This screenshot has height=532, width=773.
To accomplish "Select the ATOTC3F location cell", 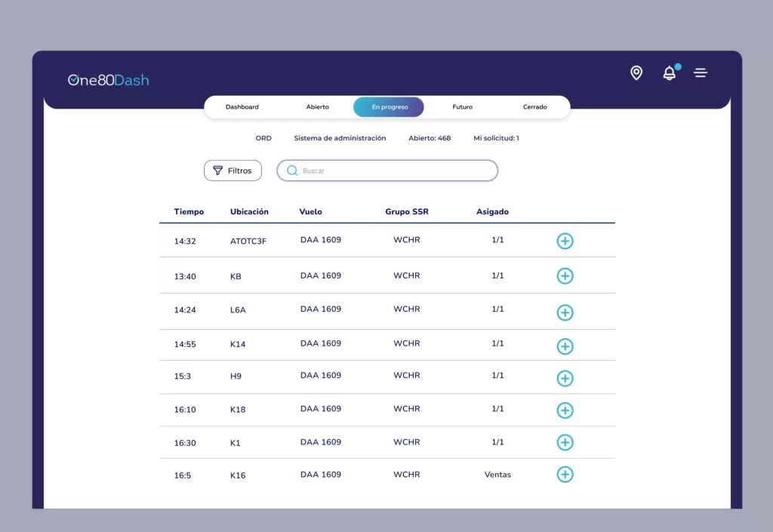I will (248, 241).
